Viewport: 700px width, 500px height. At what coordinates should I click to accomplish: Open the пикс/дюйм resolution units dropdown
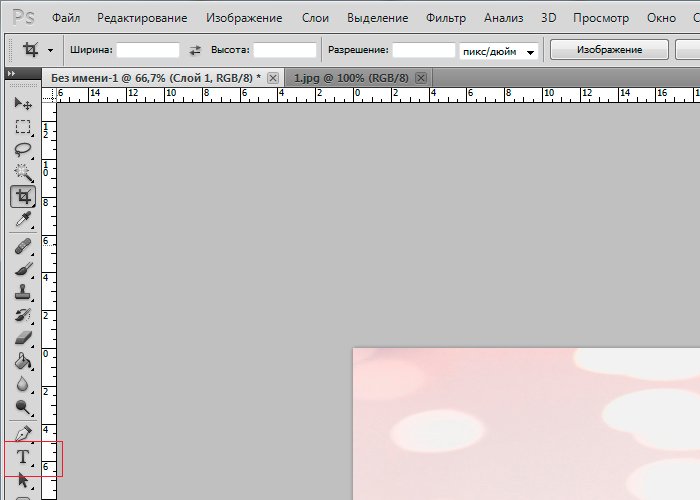(499, 50)
